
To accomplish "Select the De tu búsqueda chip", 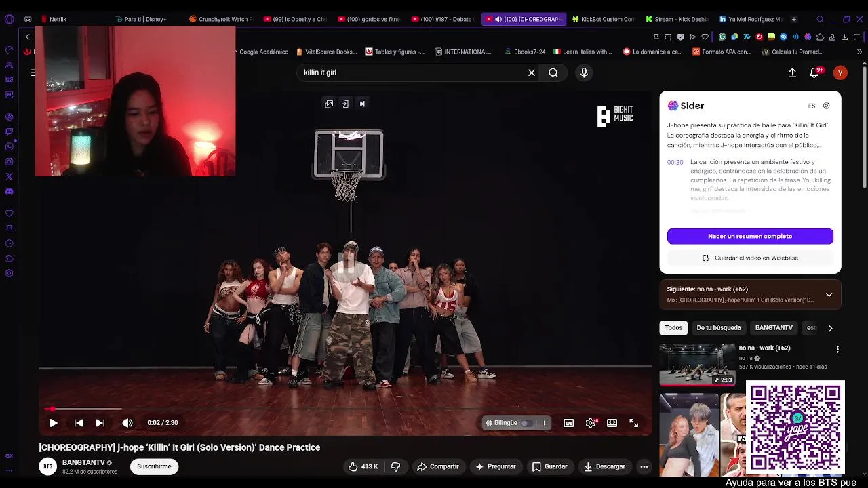I will pos(719,328).
